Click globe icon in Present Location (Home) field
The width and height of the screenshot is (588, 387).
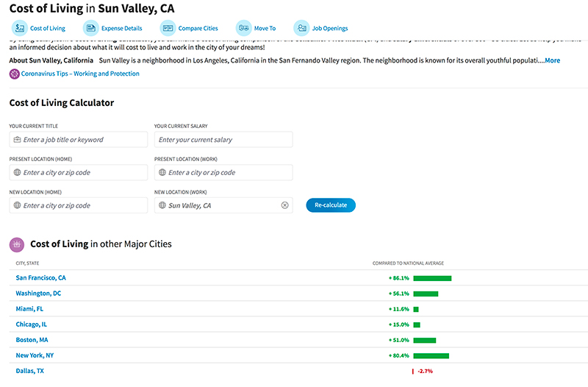click(x=17, y=172)
